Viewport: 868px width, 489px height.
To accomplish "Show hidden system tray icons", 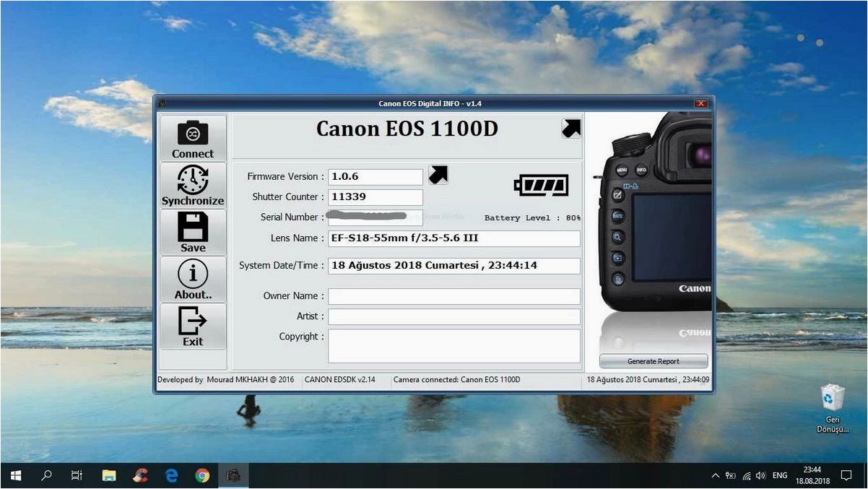I will coord(716,476).
